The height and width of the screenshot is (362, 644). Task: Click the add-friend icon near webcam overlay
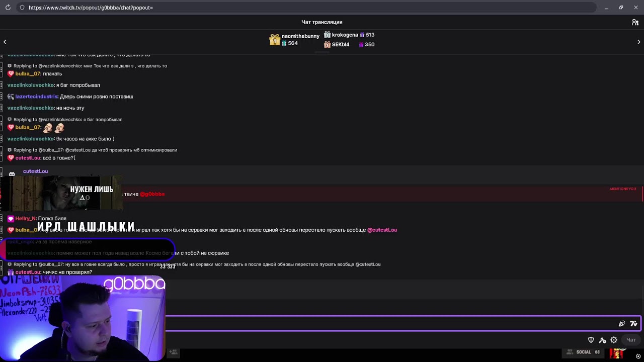click(173, 352)
